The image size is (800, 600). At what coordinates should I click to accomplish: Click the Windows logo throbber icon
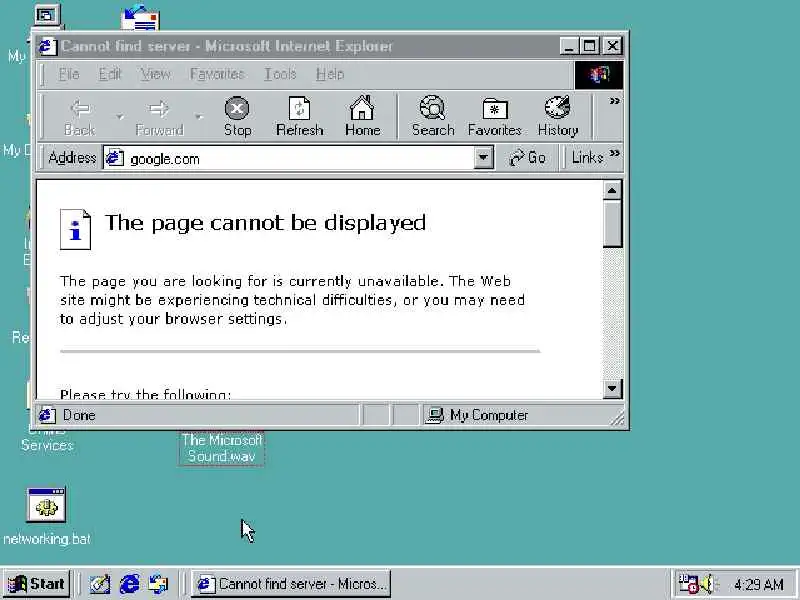(x=599, y=76)
